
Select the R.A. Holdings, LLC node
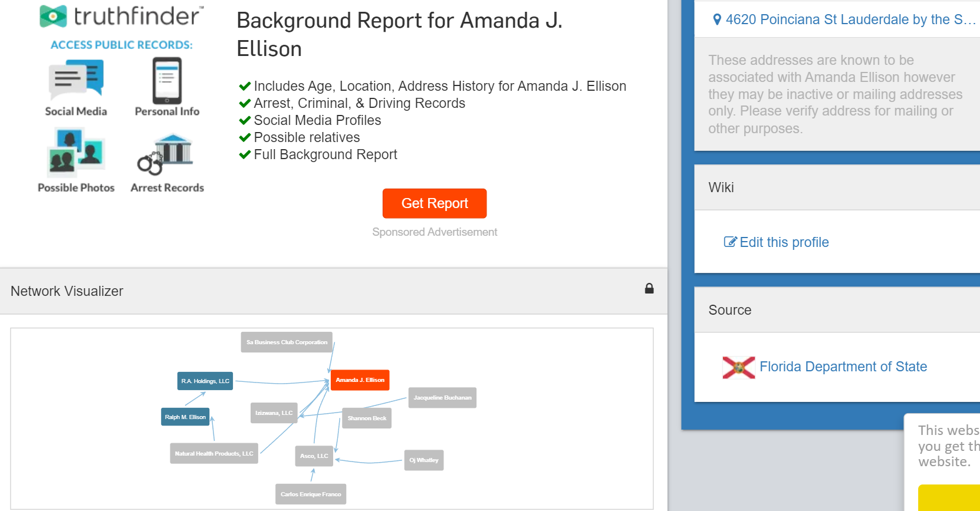205,381
